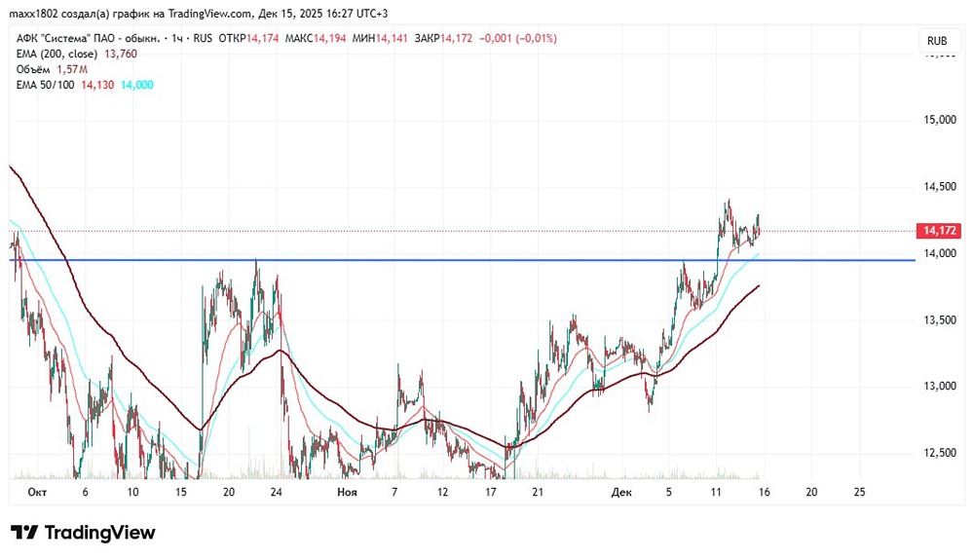Click the 12,500 price axis label
This screenshot has height=560, width=974.
coord(940,453)
